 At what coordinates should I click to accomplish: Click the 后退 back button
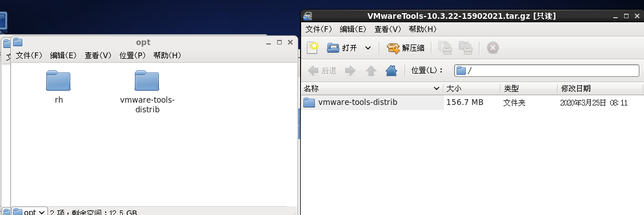[322, 71]
